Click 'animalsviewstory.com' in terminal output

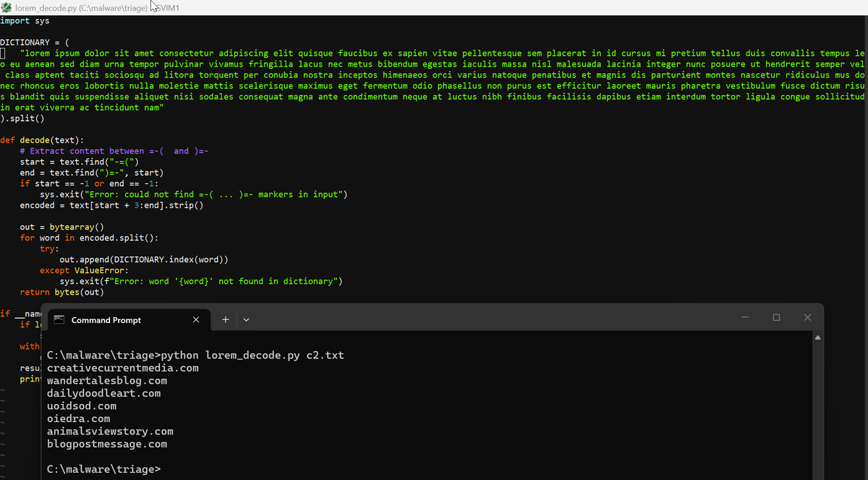point(110,431)
